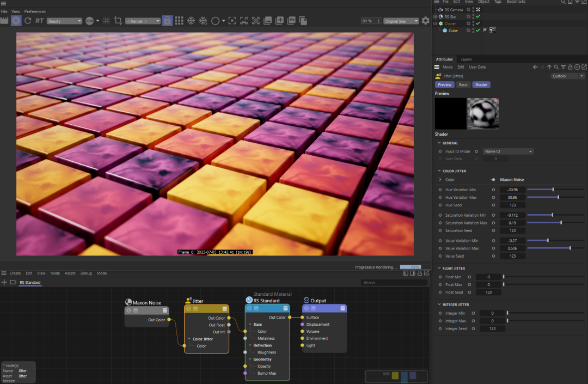The height and width of the screenshot is (384, 588).
Task: Open the Bookmarks menu above the Object Manager
Action: 516,2
